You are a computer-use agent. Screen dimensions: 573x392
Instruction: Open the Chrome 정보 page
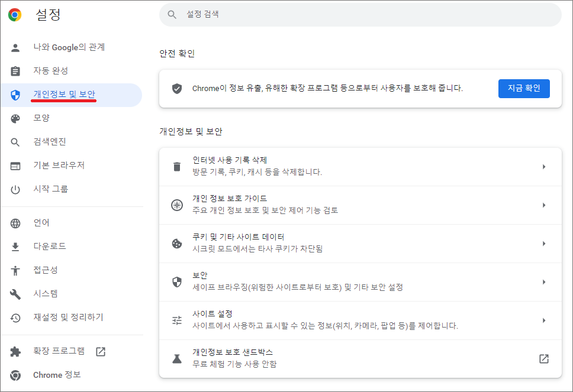[x=71, y=375]
